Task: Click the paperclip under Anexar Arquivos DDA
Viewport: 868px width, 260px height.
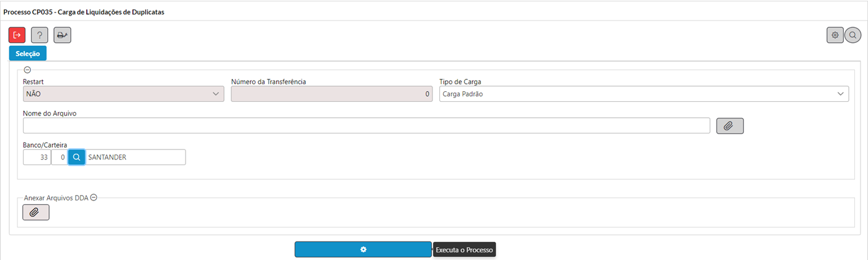Action: pos(36,212)
